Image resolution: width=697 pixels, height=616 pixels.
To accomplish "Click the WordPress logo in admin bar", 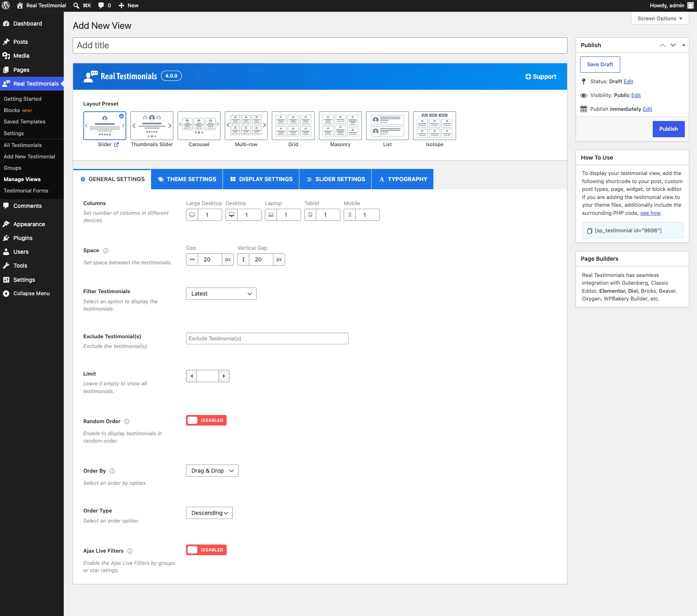I will pyautogui.click(x=6, y=5).
